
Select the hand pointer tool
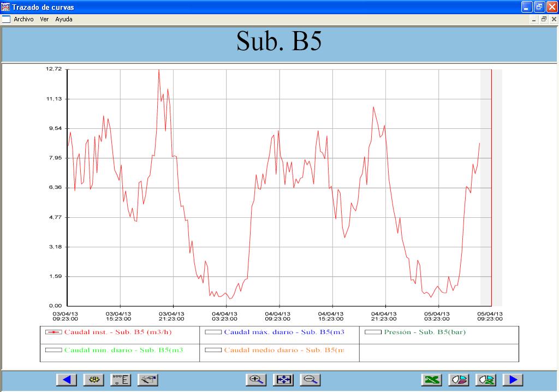pyautogui.click(x=147, y=380)
